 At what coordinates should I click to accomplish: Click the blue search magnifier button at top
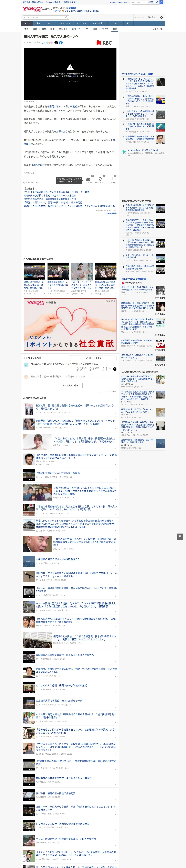click(x=161, y=2)
